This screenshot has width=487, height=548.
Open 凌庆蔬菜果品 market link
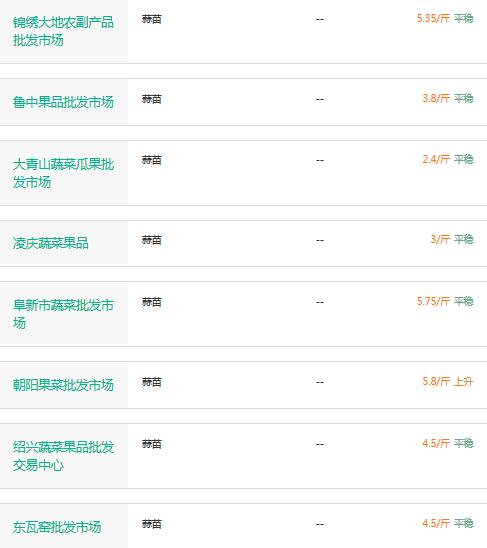(x=51, y=243)
